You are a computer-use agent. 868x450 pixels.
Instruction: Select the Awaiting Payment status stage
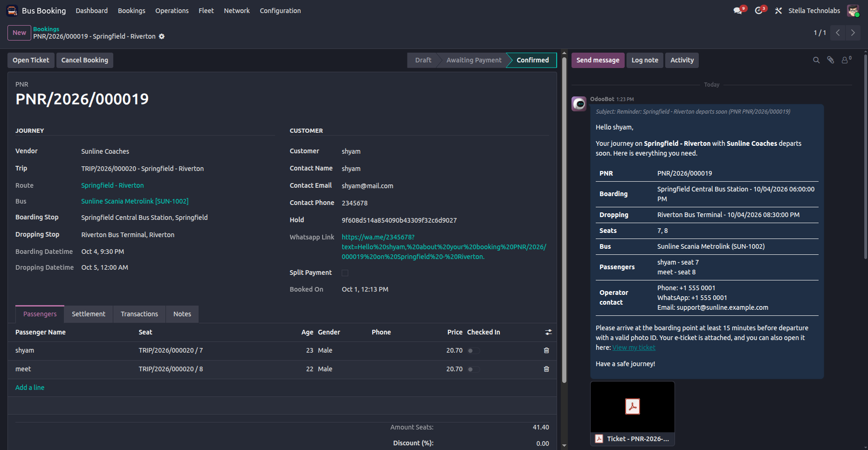pyautogui.click(x=474, y=60)
